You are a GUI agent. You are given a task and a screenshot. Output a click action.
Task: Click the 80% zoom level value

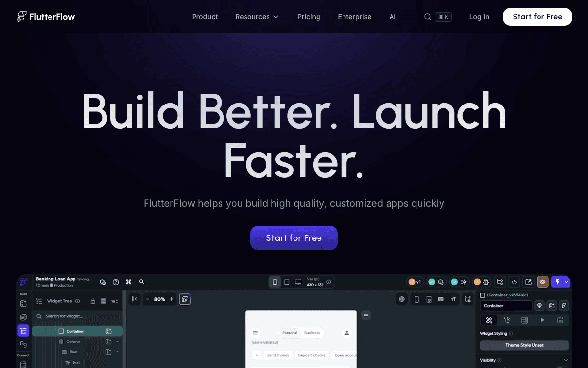(159, 299)
